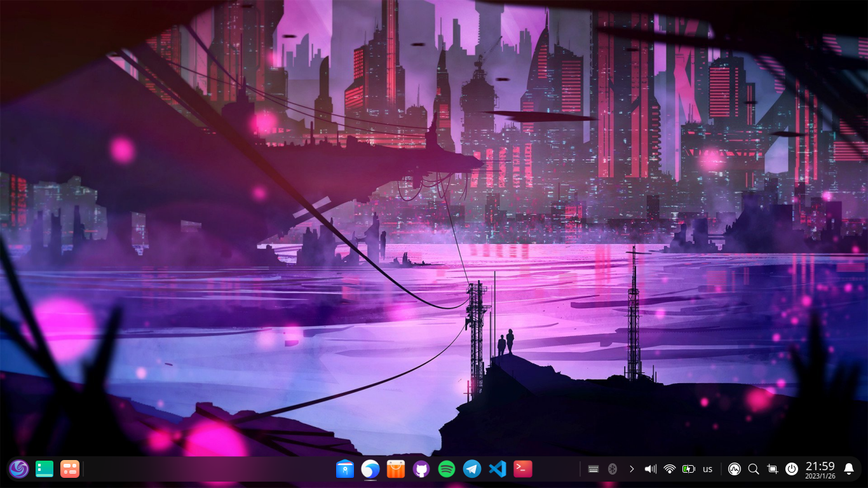Open Visual Studio Code from the dock
Image resolution: width=868 pixels, height=488 pixels.
pos(498,469)
